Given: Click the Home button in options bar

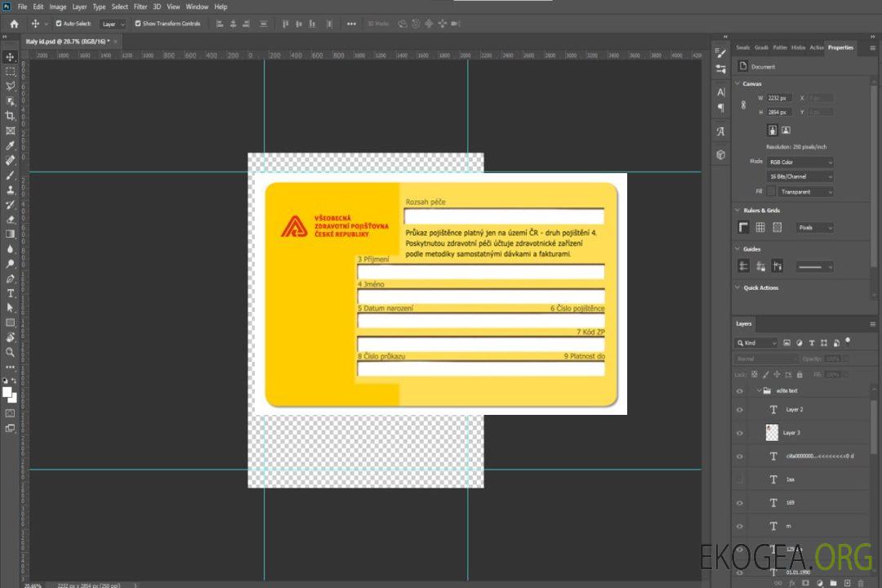Looking at the screenshot, I should coord(14,24).
